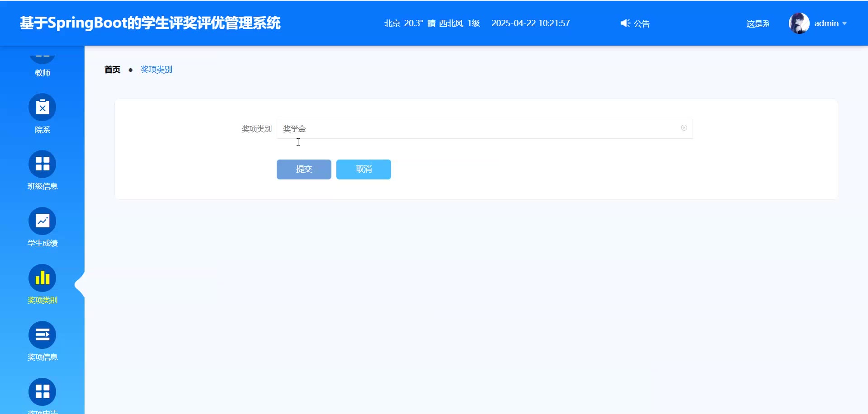
Task: Click the 公告 speaker icon
Action: [625, 23]
